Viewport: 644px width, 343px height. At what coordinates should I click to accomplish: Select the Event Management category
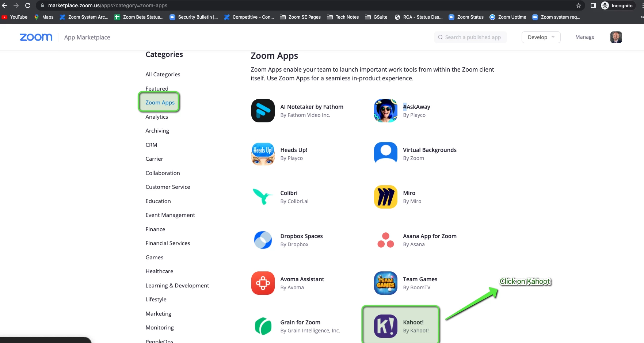[170, 215]
